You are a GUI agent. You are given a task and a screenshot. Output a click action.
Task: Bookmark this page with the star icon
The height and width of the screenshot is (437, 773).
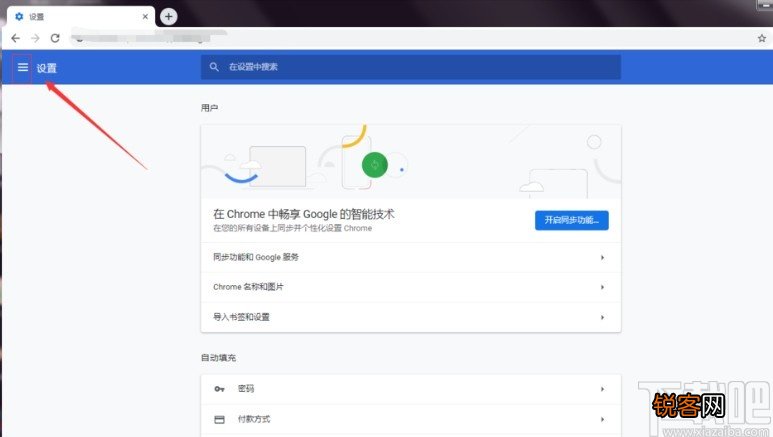[x=762, y=38]
